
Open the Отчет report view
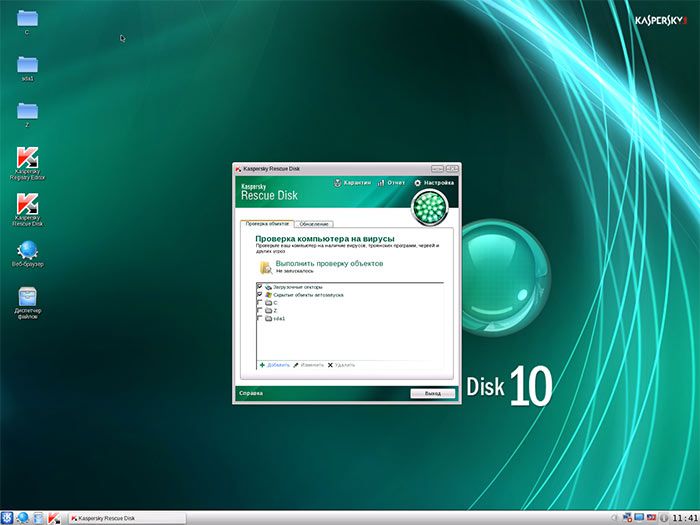coord(391,183)
